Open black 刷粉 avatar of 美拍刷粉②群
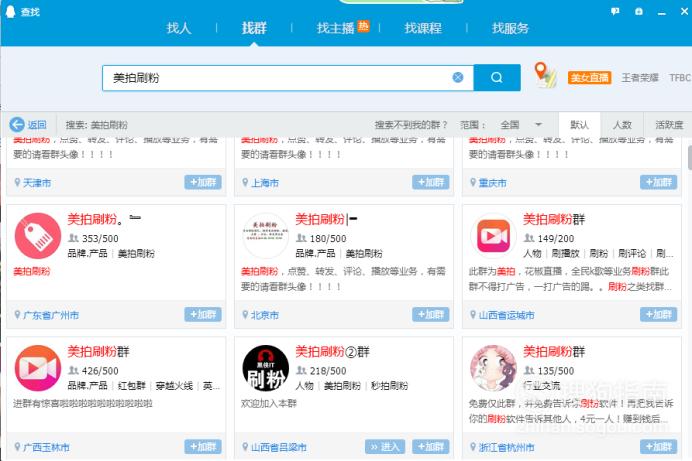The height and width of the screenshot is (461, 692). 265,368
